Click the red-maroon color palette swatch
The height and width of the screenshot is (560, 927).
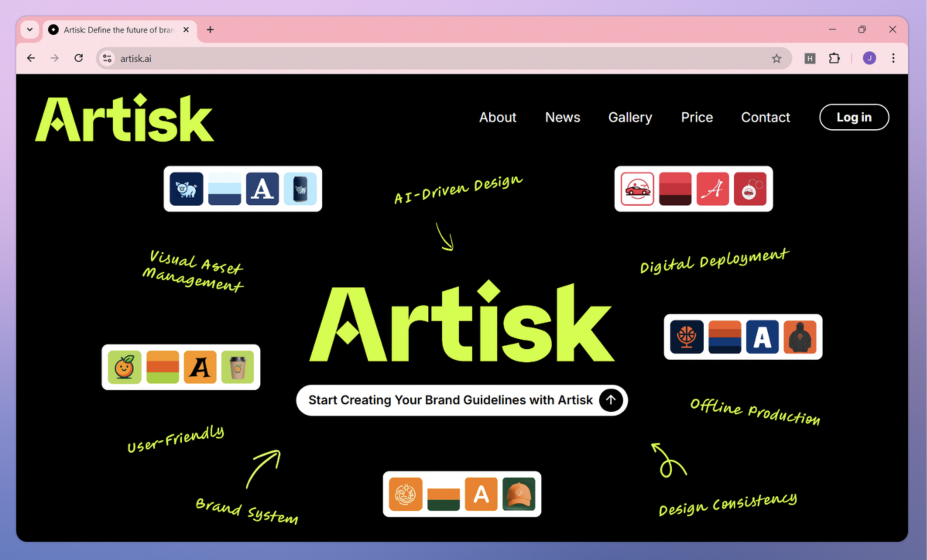coord(675,189)
